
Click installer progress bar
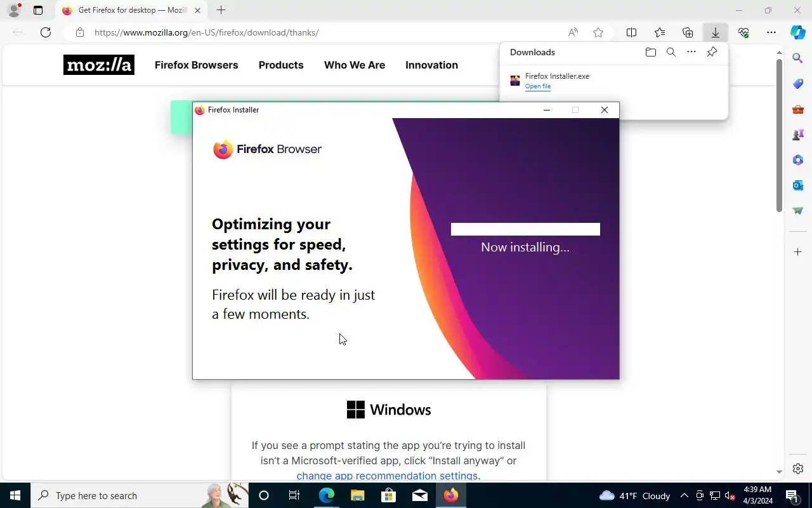coord(525,229)
